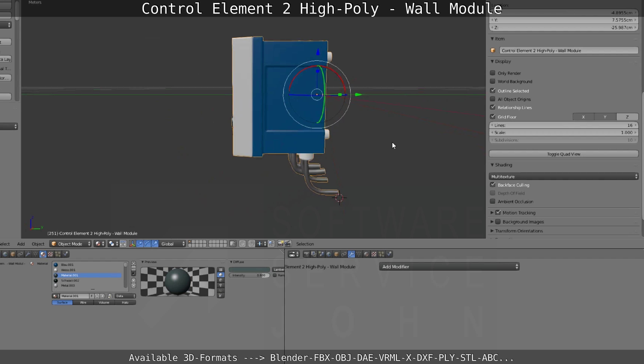Open the Add Modifier dropdown

(449, 267)
